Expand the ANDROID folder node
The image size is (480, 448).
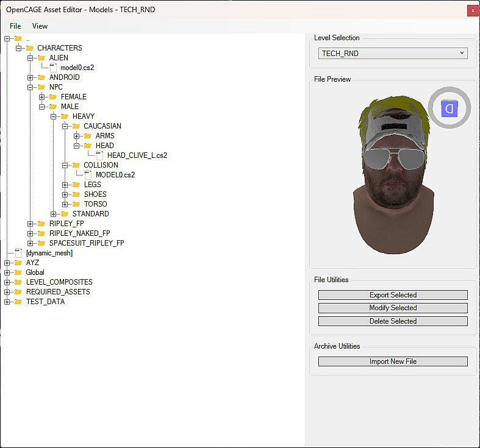(30, 77)
